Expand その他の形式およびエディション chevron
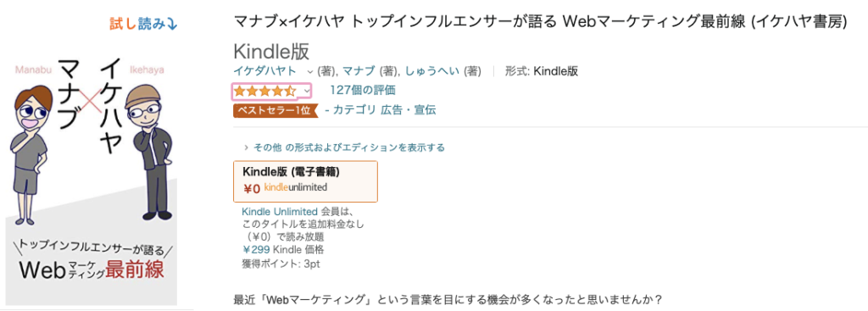The height and width of the screenshot is (311, 868). (246, 147)
